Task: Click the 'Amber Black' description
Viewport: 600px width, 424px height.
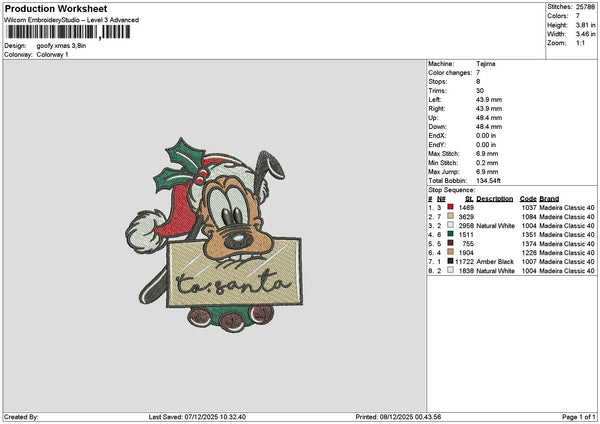Action: click(495, 262)
